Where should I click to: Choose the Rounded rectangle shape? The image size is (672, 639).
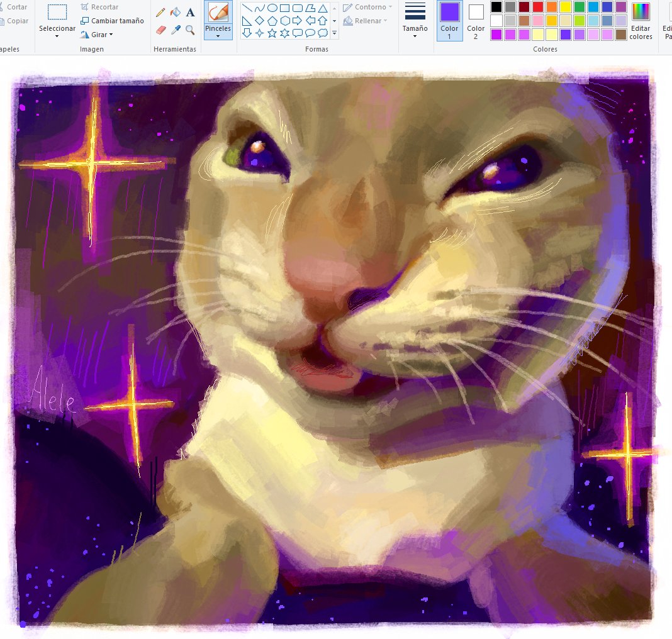point(298,8)
